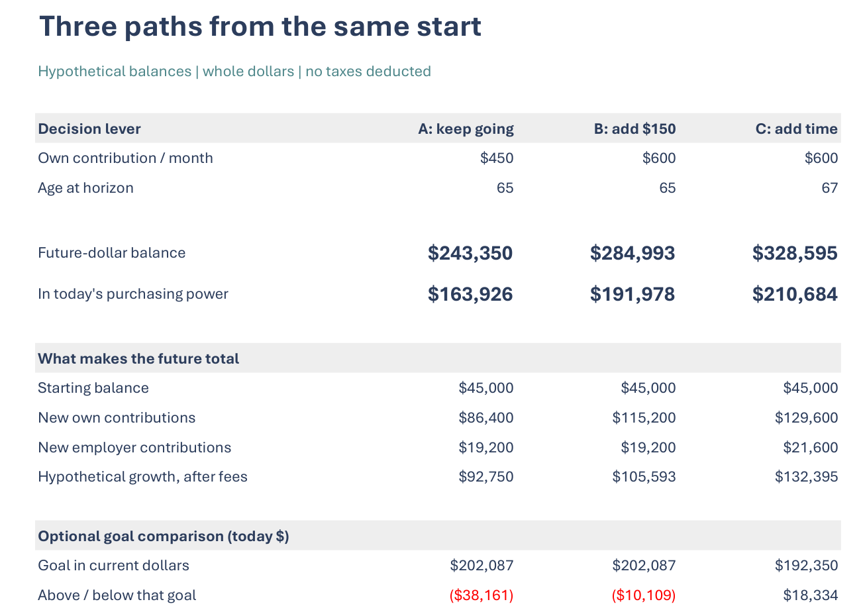Click the 'Three paths from the same start' title
The width and height of the screenshot is (861, 616).
(260, 27)
